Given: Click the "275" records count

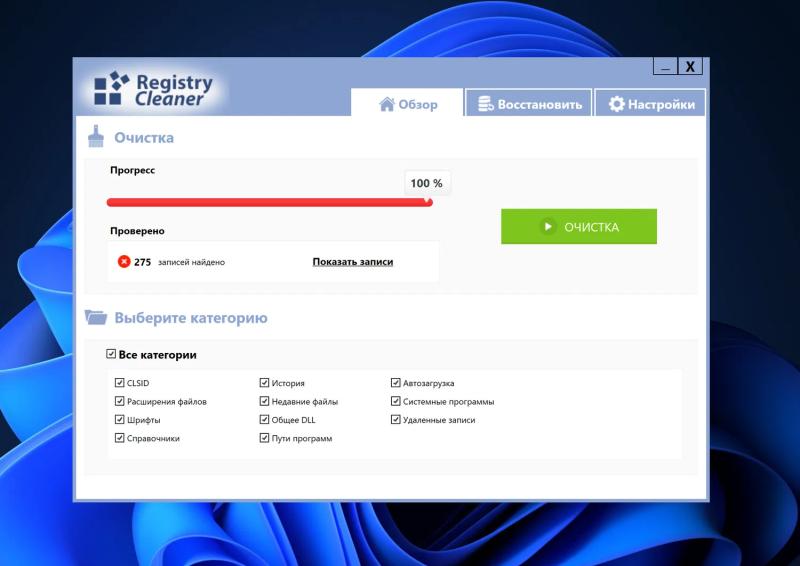Looking at the screenshot, I should (142, 262).
